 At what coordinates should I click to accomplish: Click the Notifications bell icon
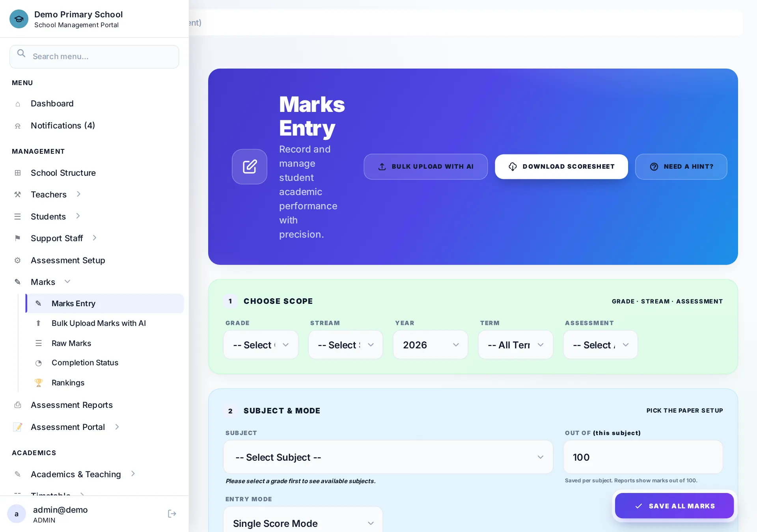[18, 126]
